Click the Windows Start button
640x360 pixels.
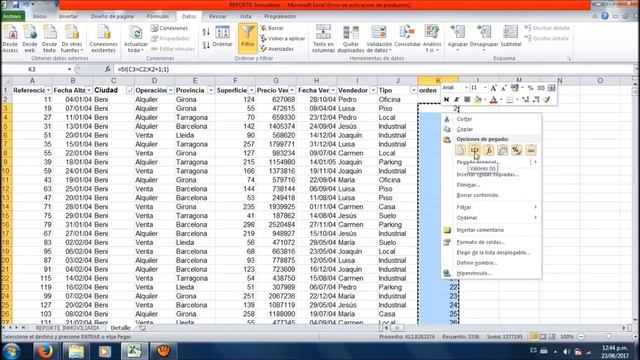pos(12,351)
